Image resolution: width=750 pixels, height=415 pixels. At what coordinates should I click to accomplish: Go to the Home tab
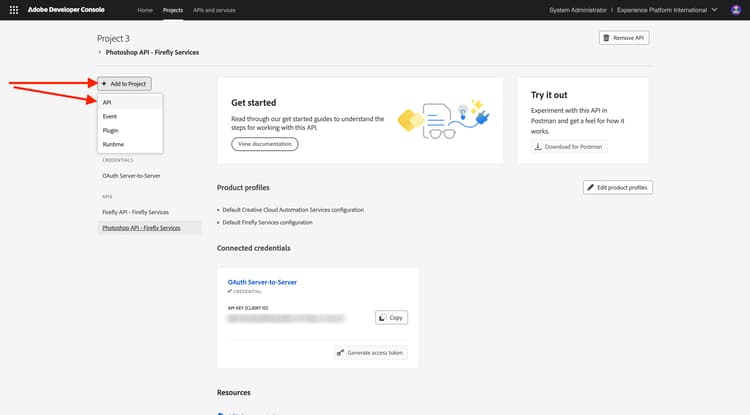145,9
